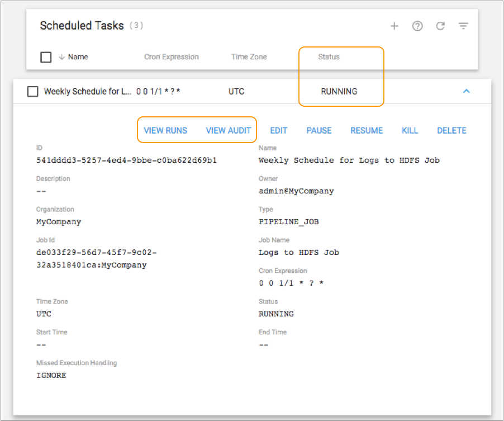Open View Audit for the task

tap(229, 130)
